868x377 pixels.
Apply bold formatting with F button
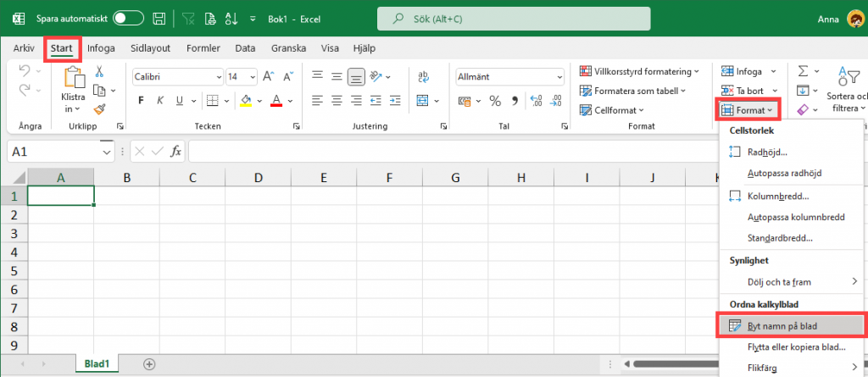(142, 101)
